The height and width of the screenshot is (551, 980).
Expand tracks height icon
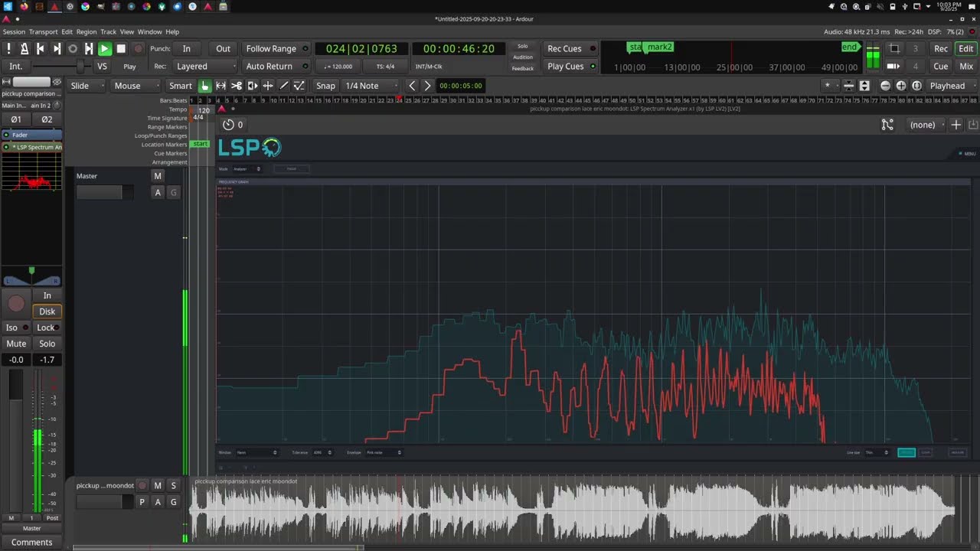(x=864, y=86)
